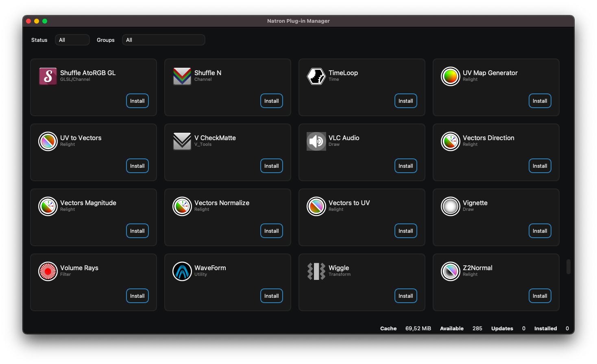This screenshot has height=364, width=597.
Task: Install the Shuffle N plug-in
Action: (272, 101)
